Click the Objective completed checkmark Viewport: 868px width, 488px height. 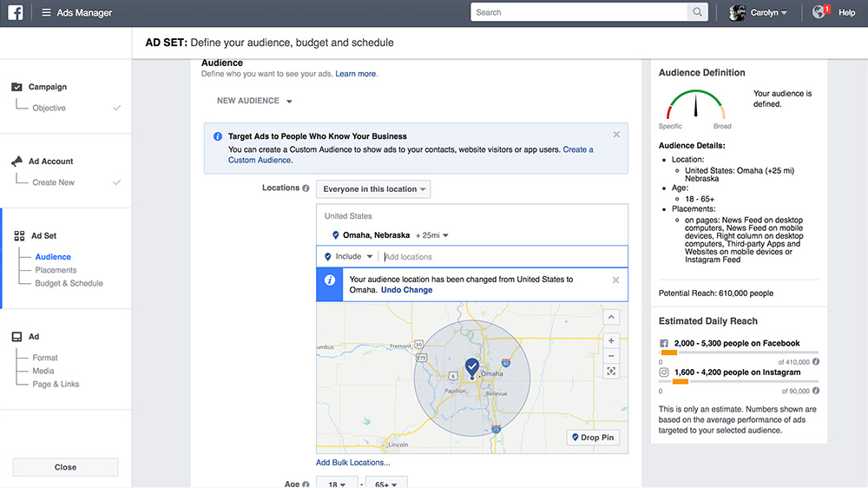(117, 108)
